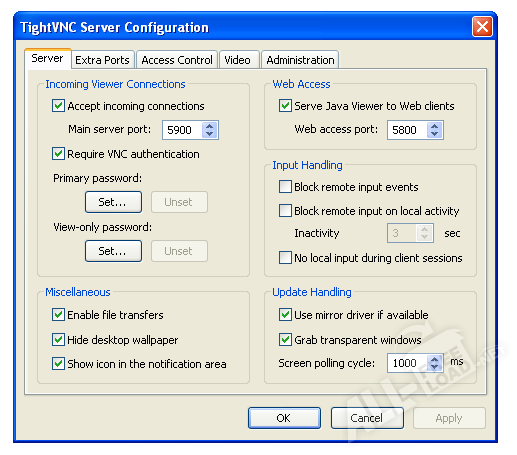Switch to the Video tab

tap(239, 60)
